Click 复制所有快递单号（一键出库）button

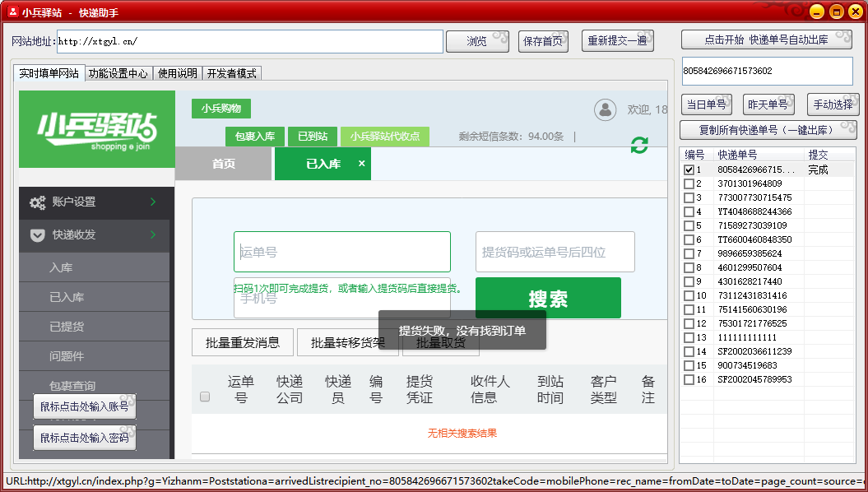click(x=768, y=130)
